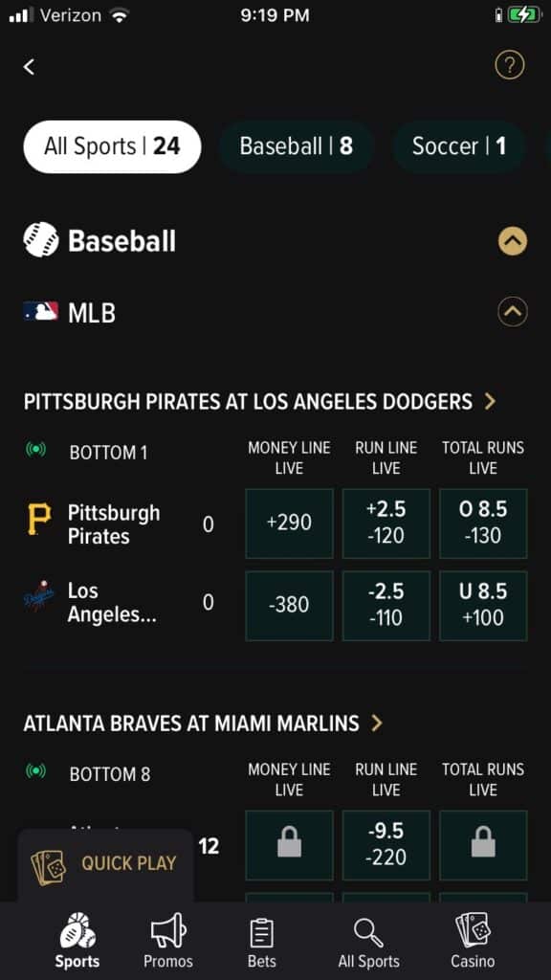Switch to the Soccer | 1 tab
Viewport: 551px width, 980px height.
tap(458, 145)
